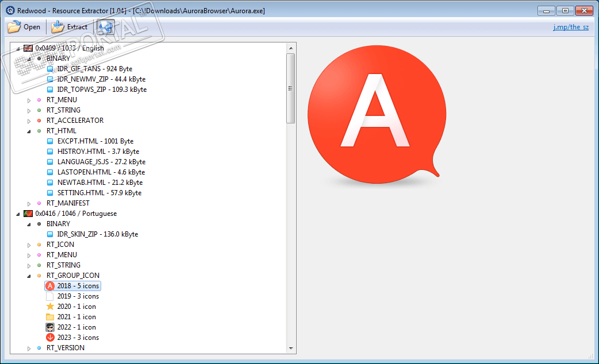Click the red download arrow icon for 2023
This screenshot has width=599, height=364.
[x=50, y=337]
